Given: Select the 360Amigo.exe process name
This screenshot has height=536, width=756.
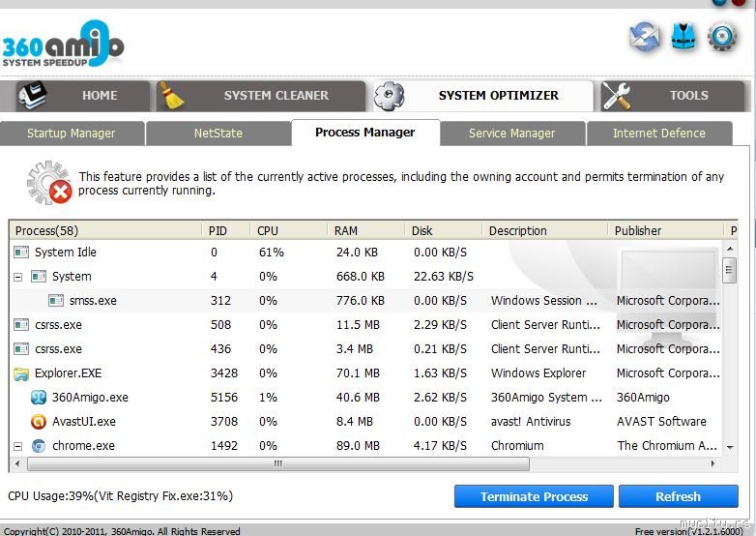Looking at the screenshot, I should [90, 398].
